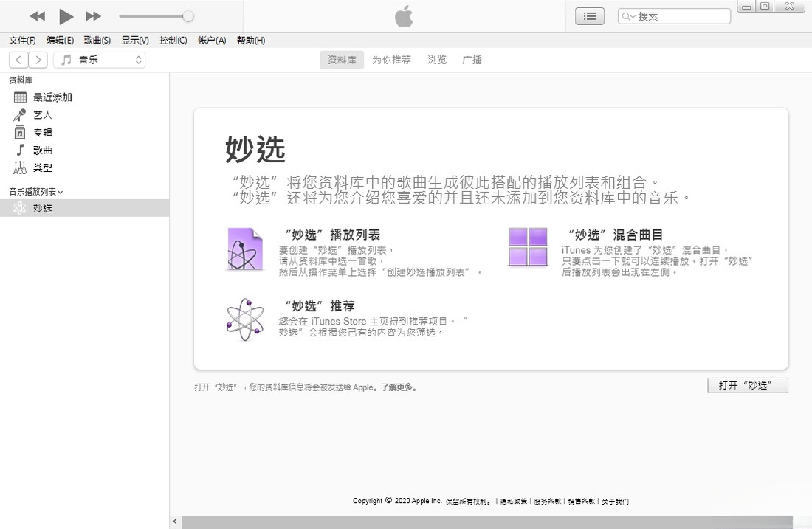Open the 销售条款 footer link
The height and width of the screenshot is (529, 812).
(x=581, y=502)
